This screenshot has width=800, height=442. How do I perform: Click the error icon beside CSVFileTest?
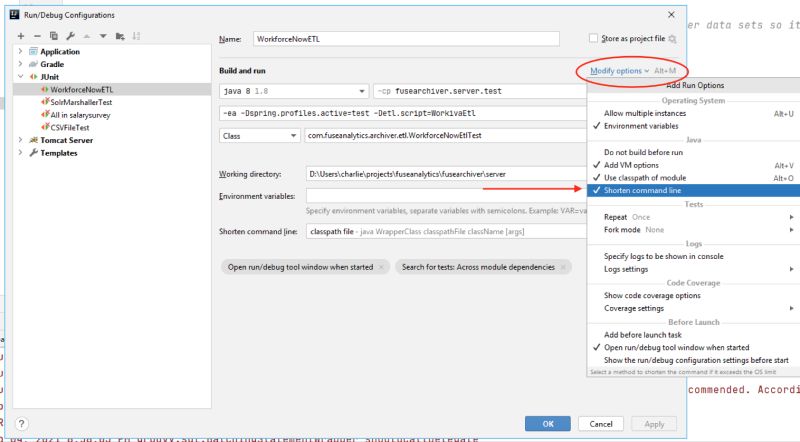pos(45,127)
